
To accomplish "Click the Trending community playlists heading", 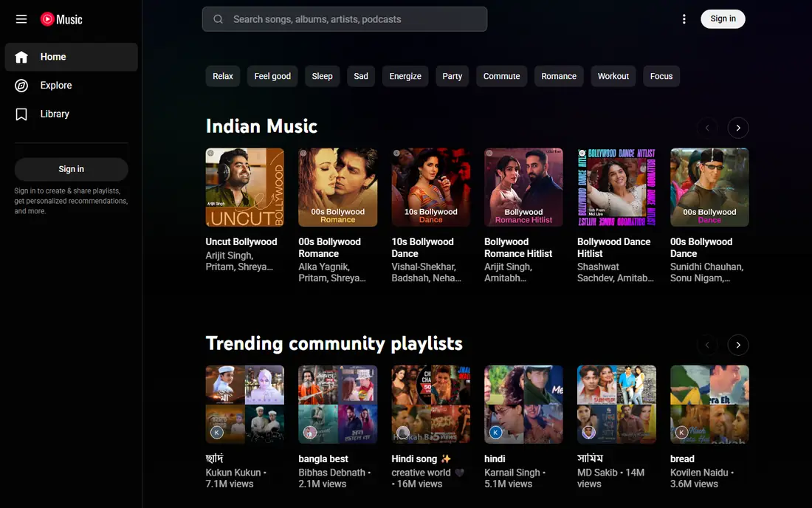I will click(x=334, y=343).
